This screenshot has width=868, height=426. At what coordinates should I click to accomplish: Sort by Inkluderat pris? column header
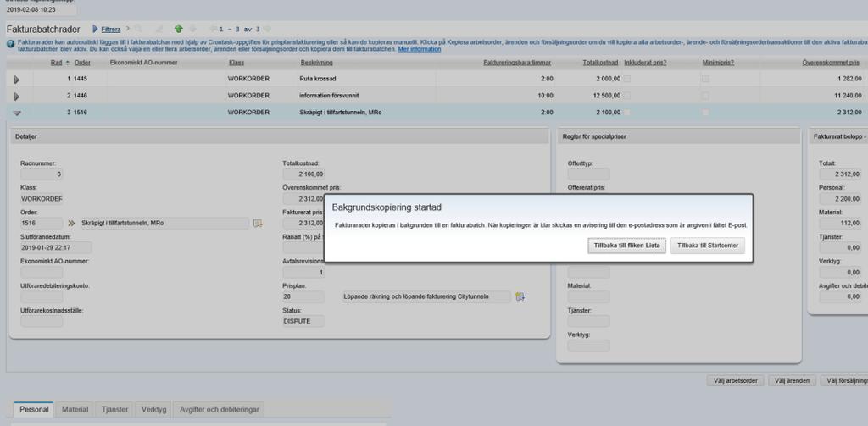point(645,63)
